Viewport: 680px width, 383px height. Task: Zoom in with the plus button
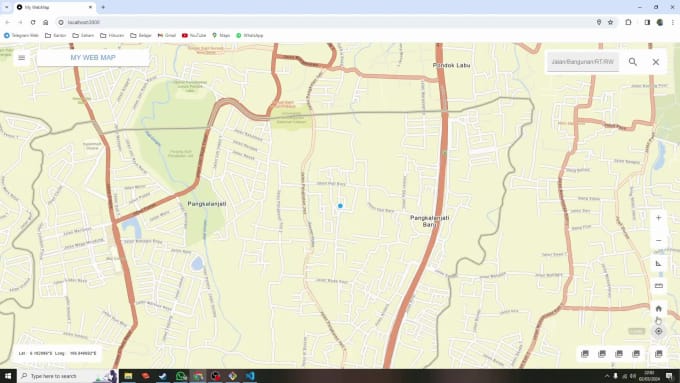coord(658,218)
